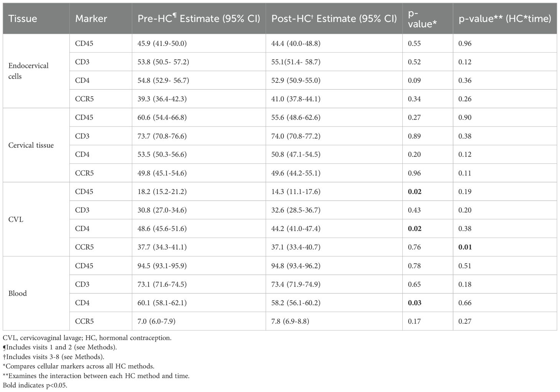Select the Endocervical cells tissue cell
The image size is (560, 392).
[28, 71]
